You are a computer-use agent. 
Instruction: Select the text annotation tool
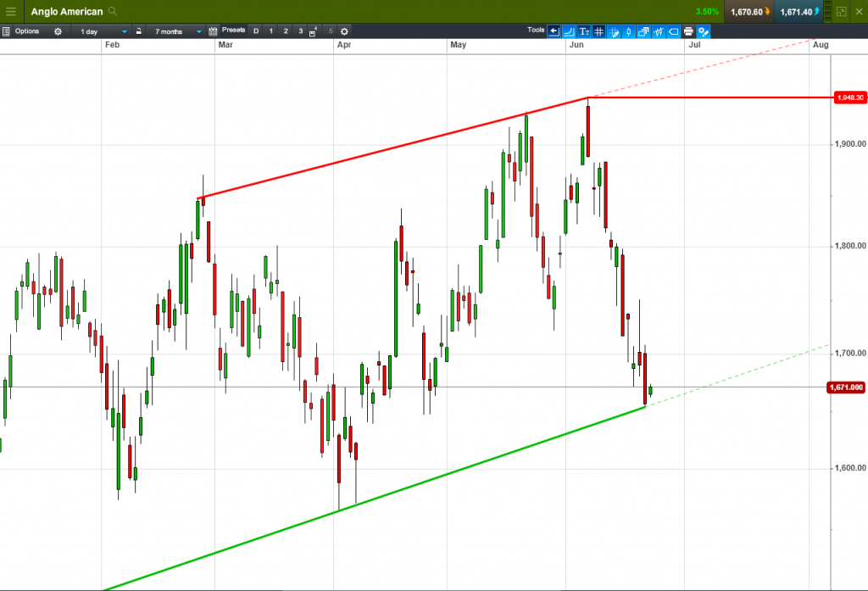pos(584,31)
